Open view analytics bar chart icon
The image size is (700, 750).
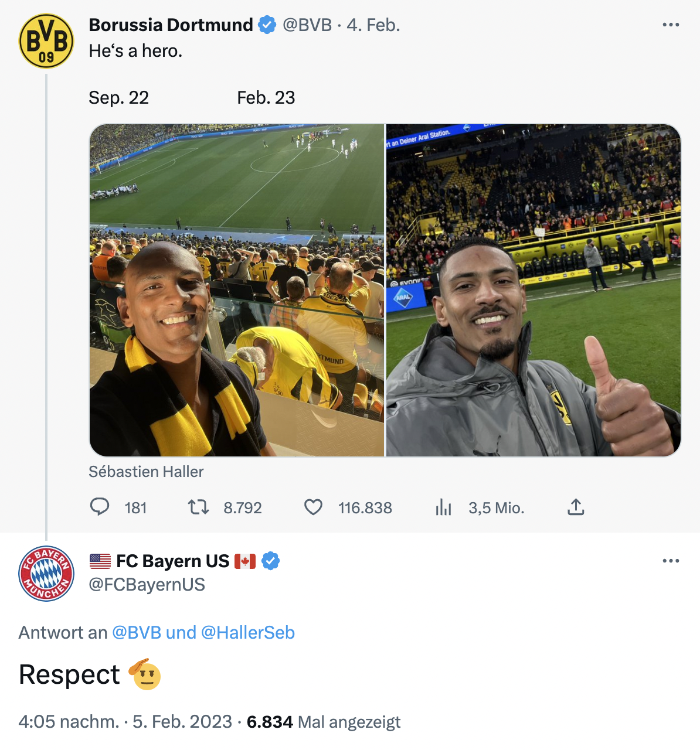coord(443,507)
